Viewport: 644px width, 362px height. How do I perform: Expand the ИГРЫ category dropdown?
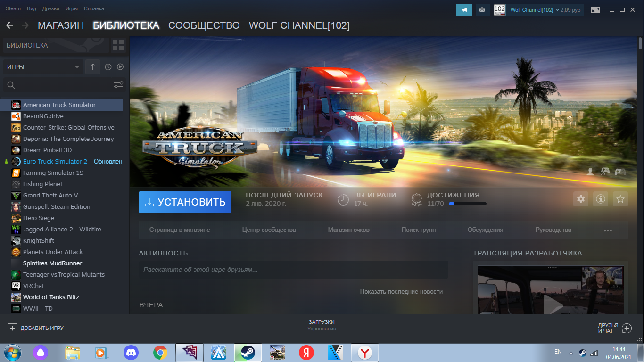43,67
